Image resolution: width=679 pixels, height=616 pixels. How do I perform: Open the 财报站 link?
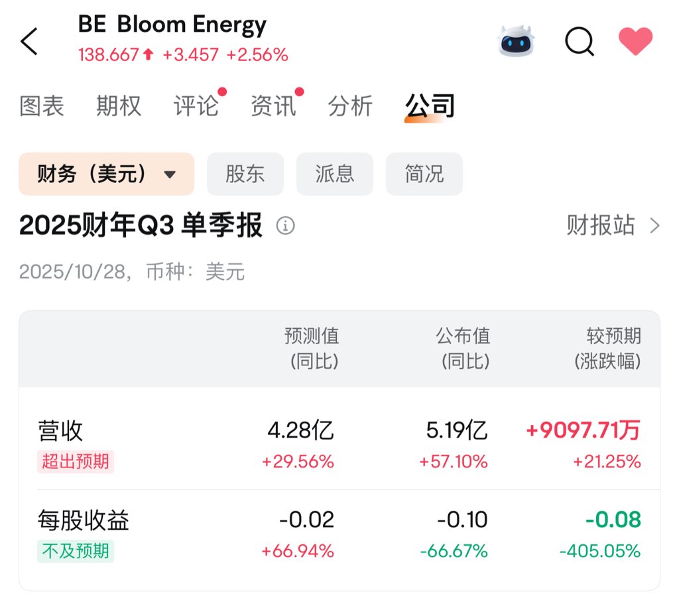pyautogui.click(x=600, y=225)
